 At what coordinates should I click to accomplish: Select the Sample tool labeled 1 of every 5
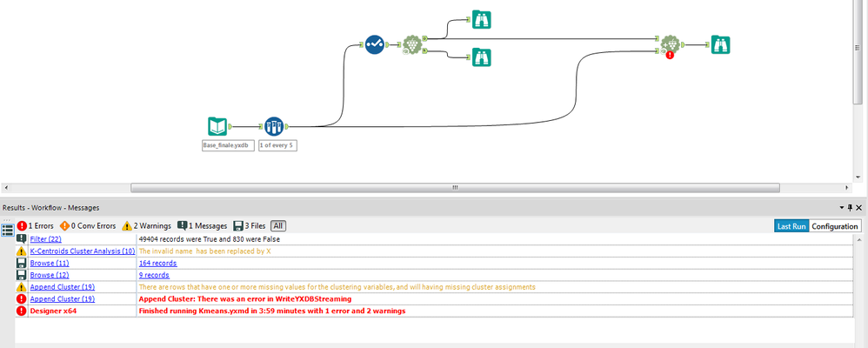(x=274, y=127)
